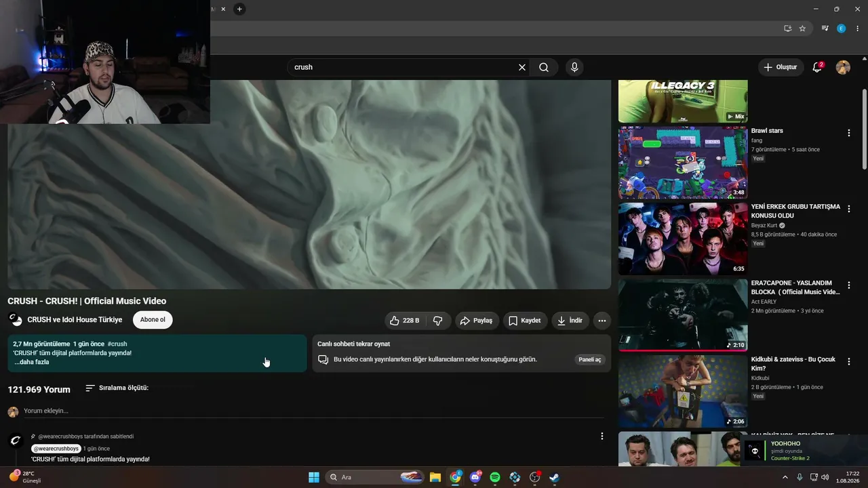Expand description with ...daha fazla
868x488 pixels.
(x=32, y=362)
